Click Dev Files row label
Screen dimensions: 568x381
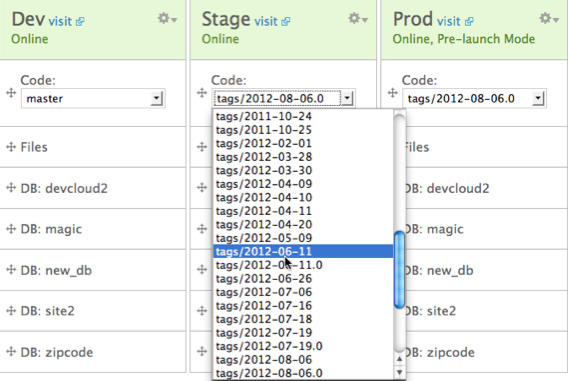pos(34,147)
